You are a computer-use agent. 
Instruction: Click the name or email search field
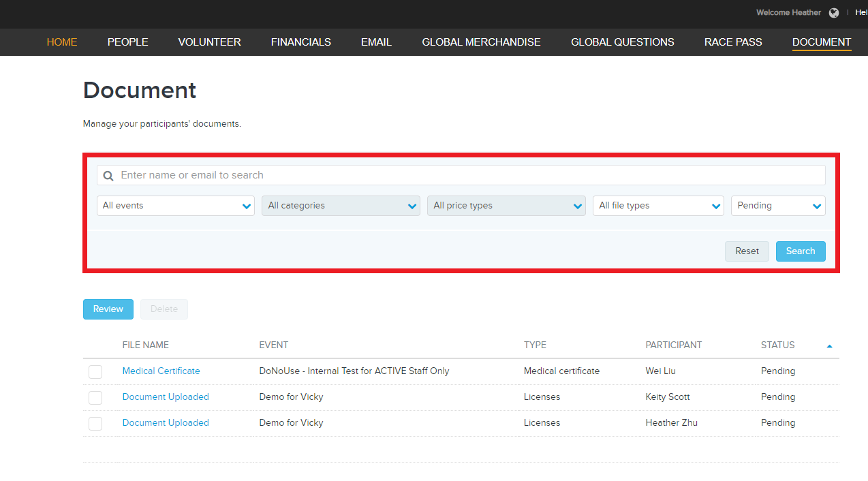tap(470, 175)
